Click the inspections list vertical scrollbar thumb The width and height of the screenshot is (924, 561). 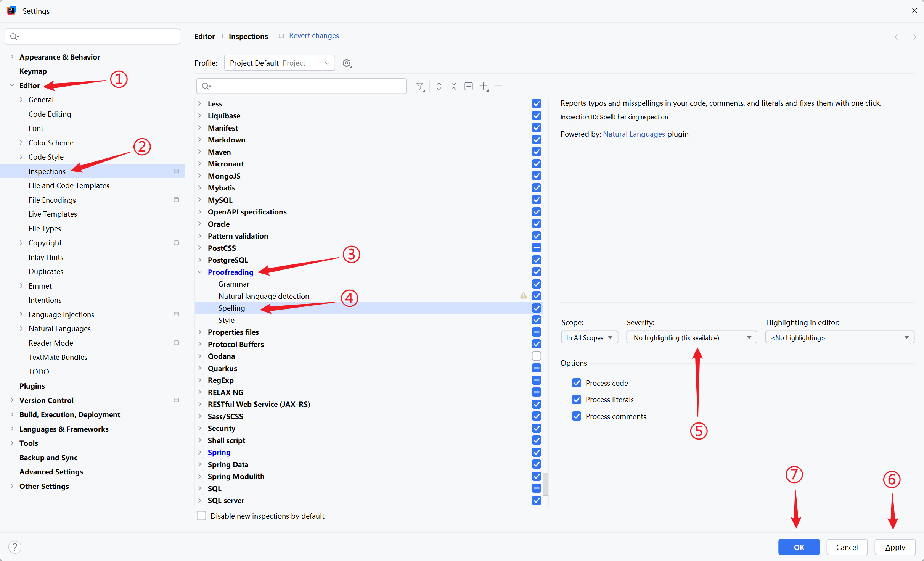(545, 484)
